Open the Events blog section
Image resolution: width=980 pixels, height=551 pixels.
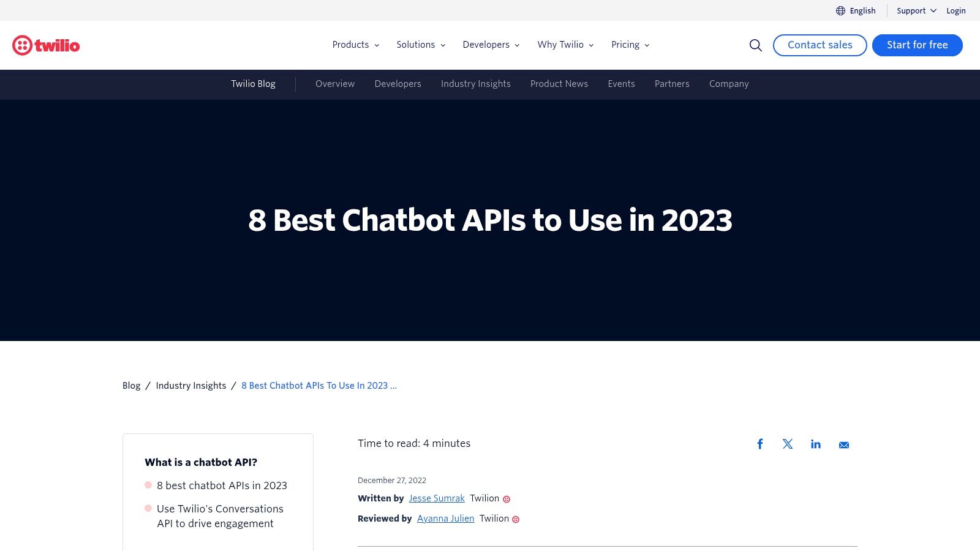(x=621, y=84)
